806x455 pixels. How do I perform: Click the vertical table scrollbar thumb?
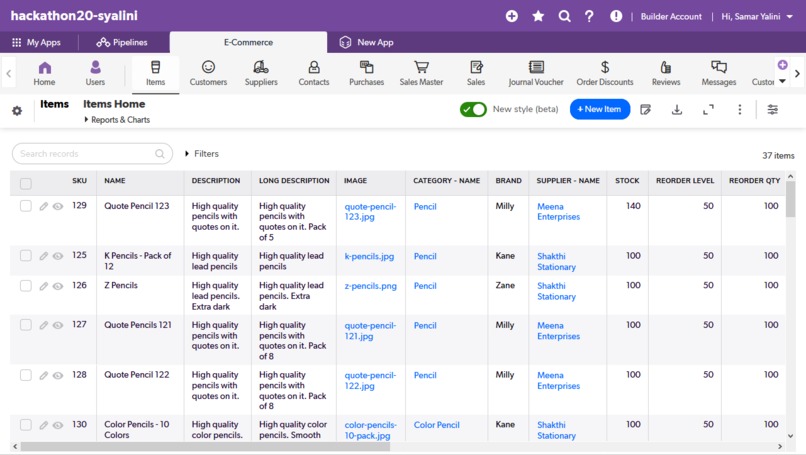791,199
